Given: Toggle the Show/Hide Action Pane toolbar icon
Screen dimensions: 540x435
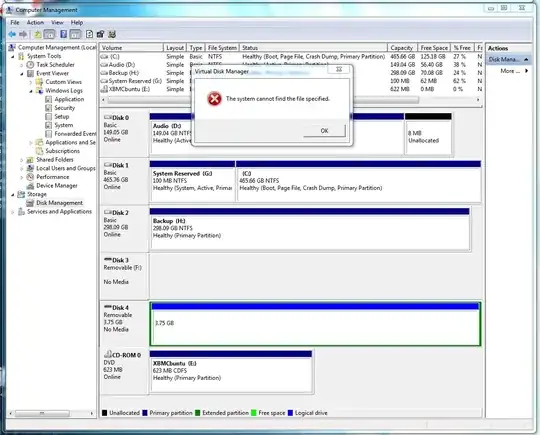Looking at the screenshot, I should click(75, 34).
